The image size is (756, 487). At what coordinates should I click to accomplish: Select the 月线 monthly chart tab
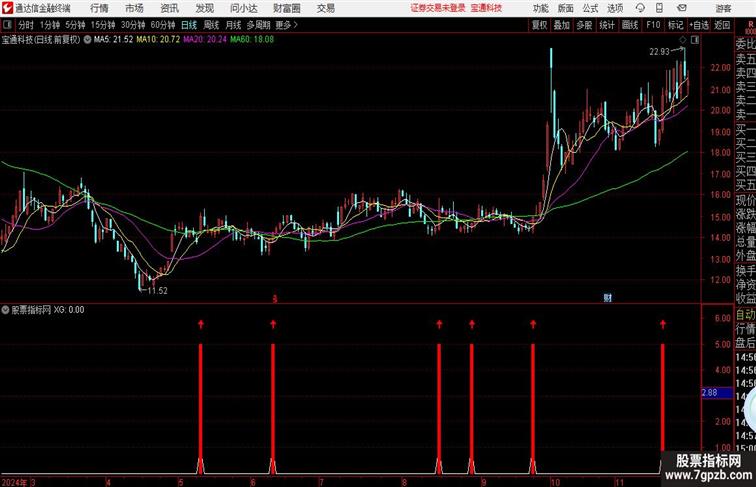(x=233, y=25)
